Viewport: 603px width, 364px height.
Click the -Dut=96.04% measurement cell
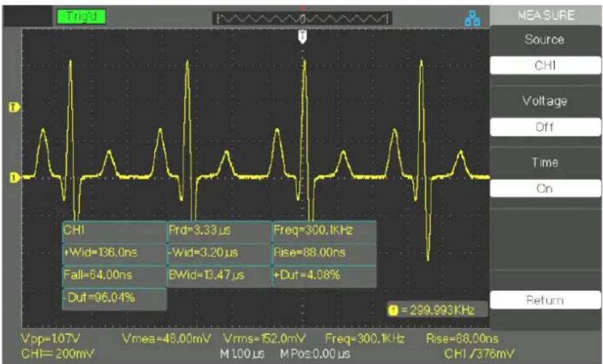coord(114,299)
